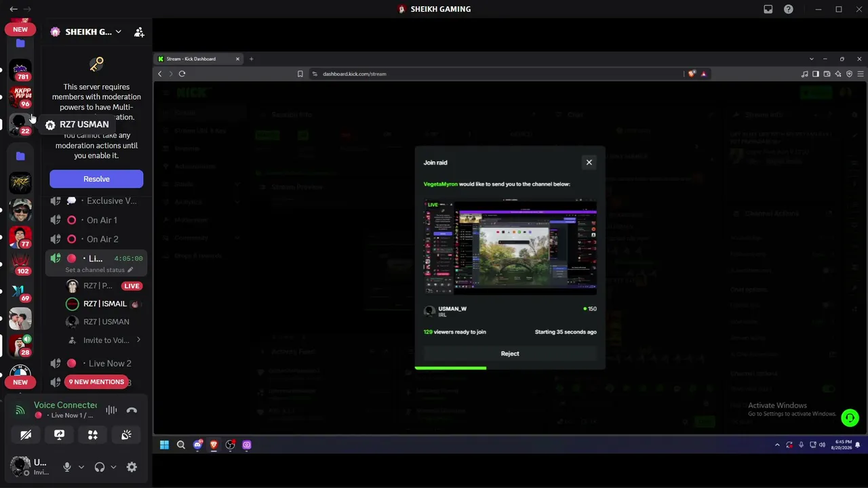Open the first folder in server list
Viewport: 868px width, 488px height.
20,43
